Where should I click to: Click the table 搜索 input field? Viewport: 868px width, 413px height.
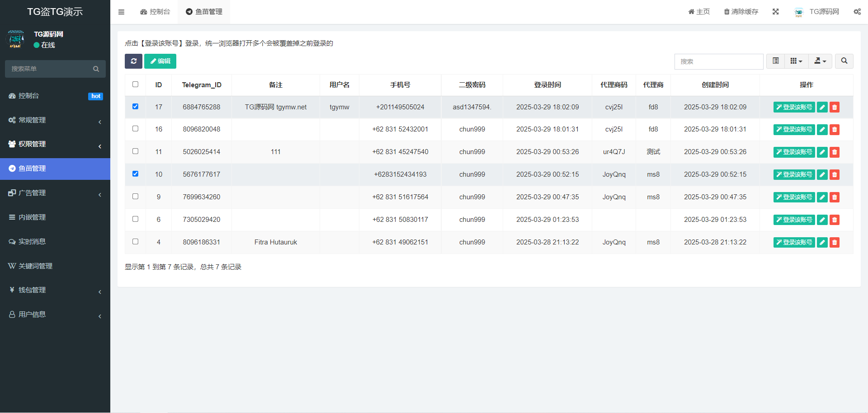(x=718, y=61)
